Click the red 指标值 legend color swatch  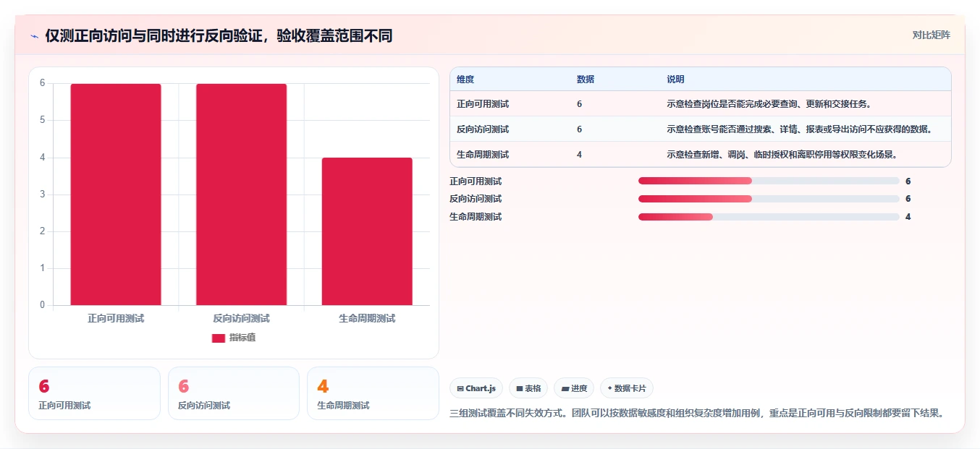[x=219, y=338]
